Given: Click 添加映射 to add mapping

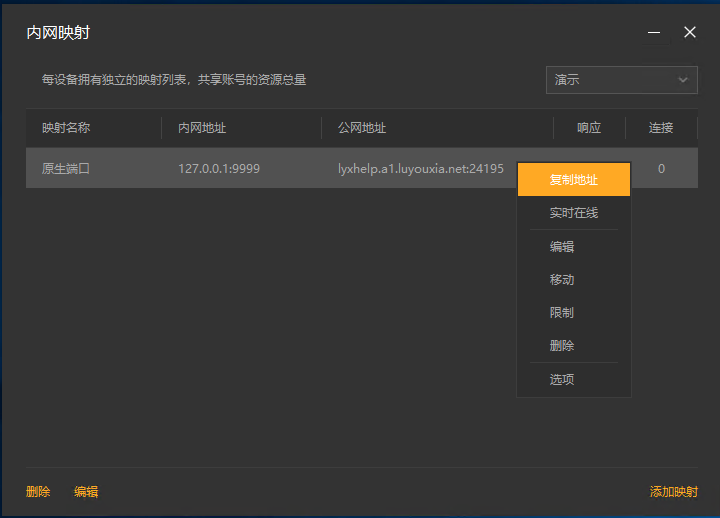Looking at the screenshot, I should point(674,492).
